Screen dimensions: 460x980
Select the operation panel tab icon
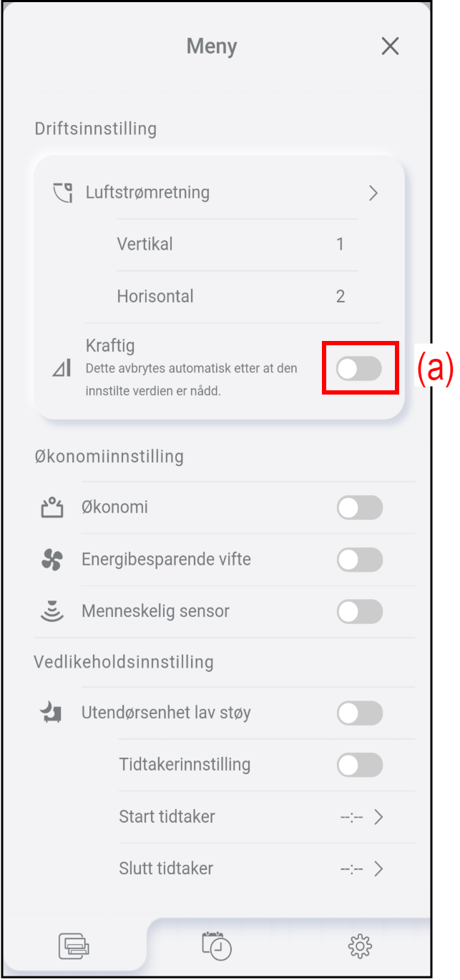[x=74, y=946]
